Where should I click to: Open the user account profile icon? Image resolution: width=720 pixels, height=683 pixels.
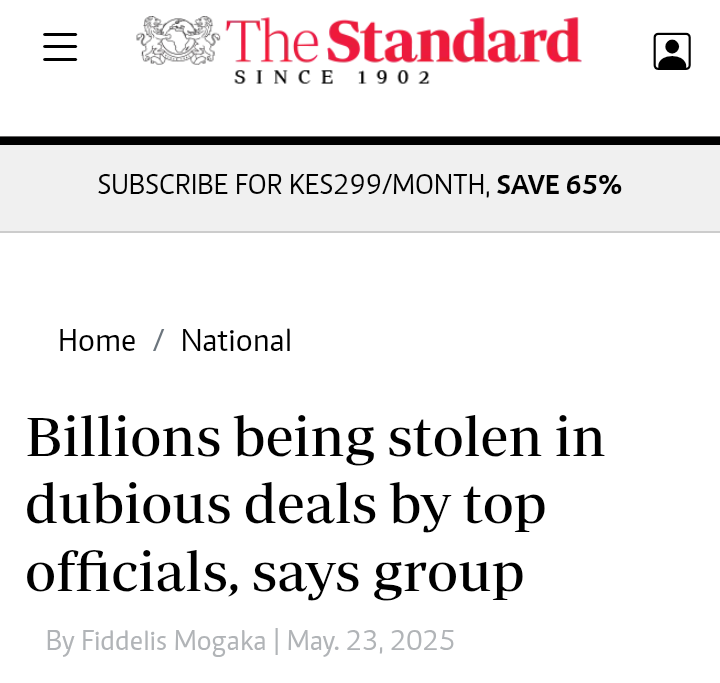point(672,51)
